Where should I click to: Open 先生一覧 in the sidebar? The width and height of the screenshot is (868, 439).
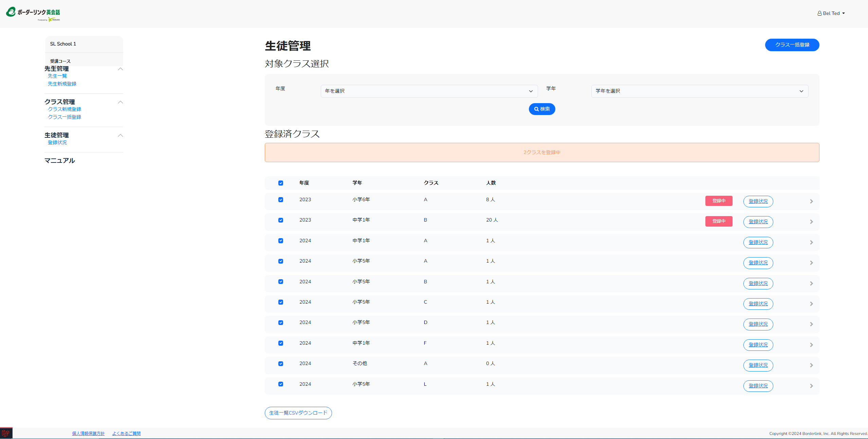[x=57, y=76]
